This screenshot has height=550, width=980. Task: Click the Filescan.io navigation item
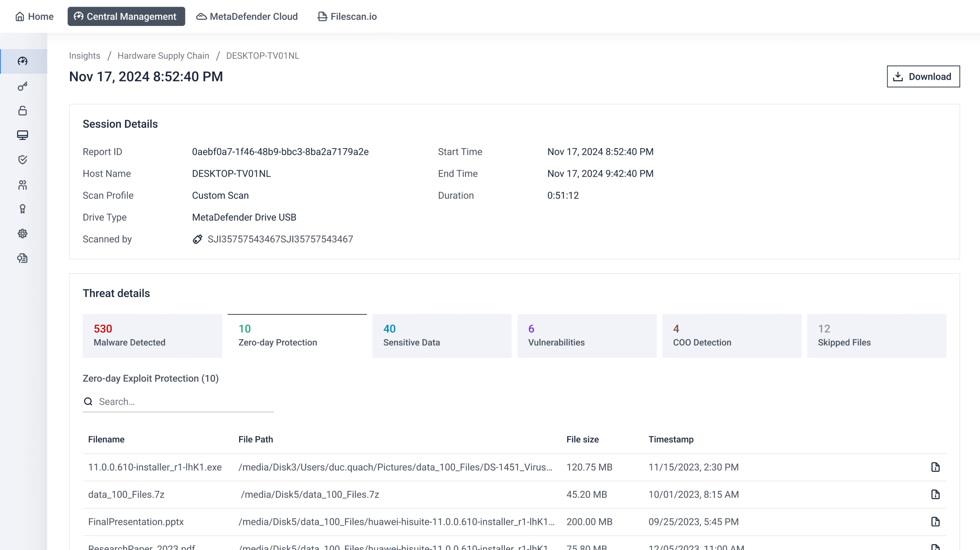[x=347, y=17]
